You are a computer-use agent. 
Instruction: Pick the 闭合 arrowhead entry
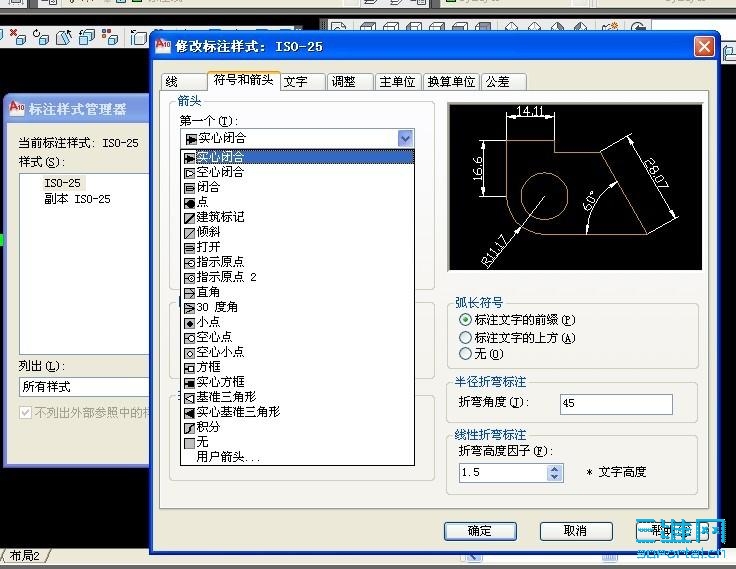[x=297, y=187]
